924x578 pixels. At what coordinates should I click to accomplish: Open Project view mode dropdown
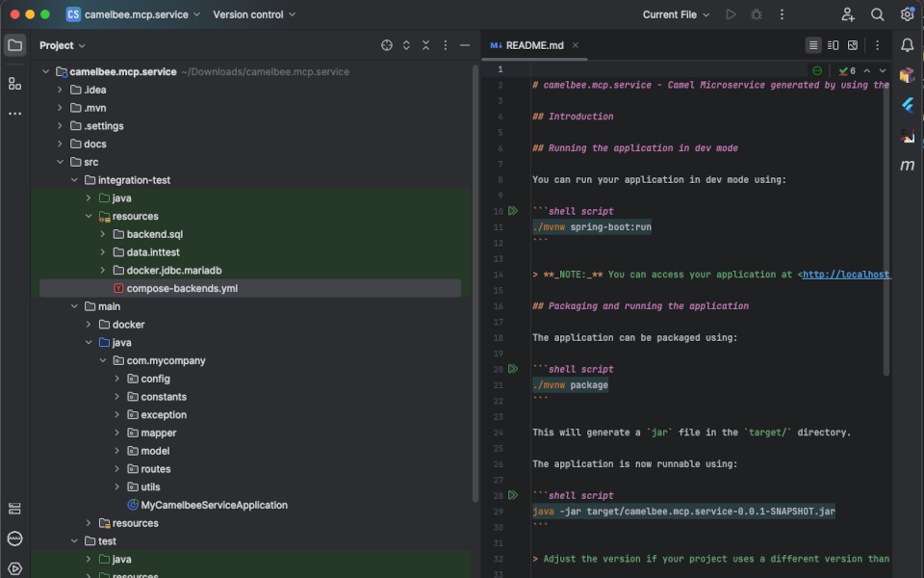click(x=62, y=45)
